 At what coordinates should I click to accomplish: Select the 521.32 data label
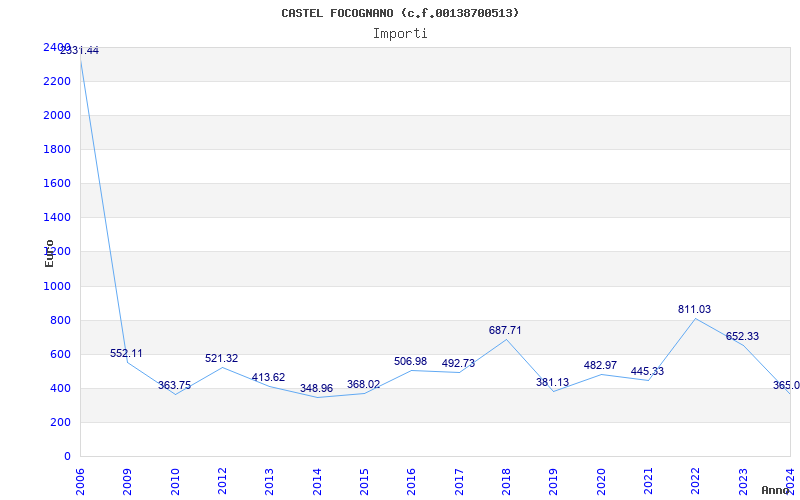[x=221, y=358]
